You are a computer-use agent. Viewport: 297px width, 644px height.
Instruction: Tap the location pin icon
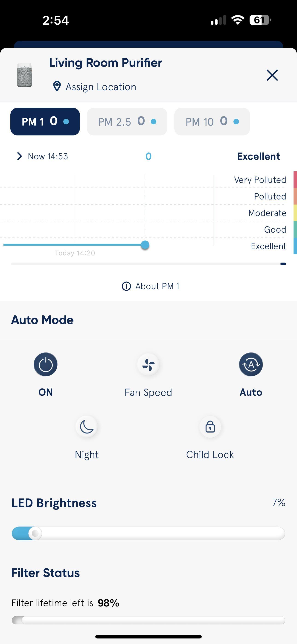tap(57, 87)
